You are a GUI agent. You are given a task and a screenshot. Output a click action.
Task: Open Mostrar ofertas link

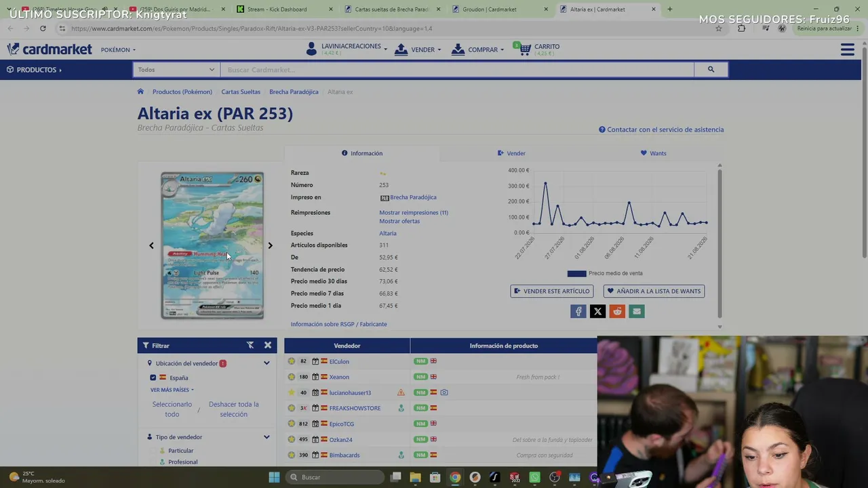tap(399, 221)
